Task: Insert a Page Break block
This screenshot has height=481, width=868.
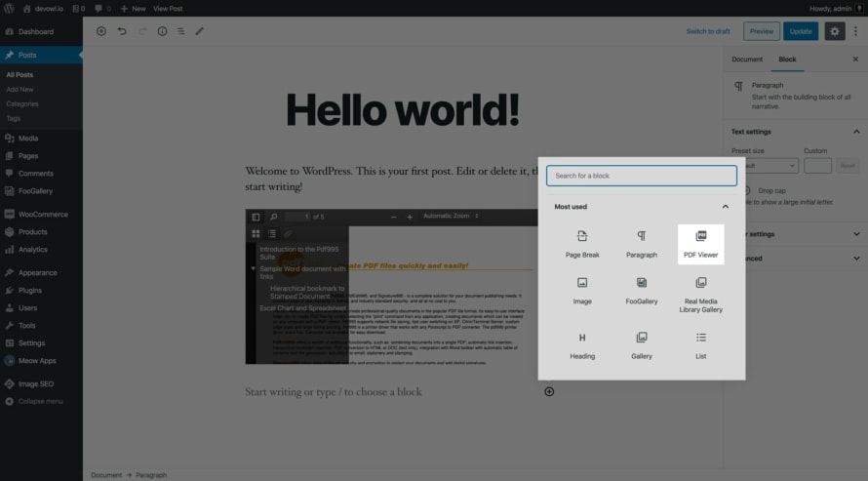Action: [582, 243]
